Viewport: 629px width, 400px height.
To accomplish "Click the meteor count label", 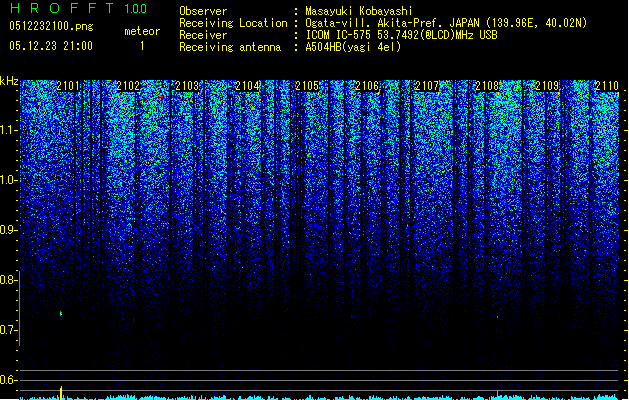I will pyautogui.click(x=142, y=31).
